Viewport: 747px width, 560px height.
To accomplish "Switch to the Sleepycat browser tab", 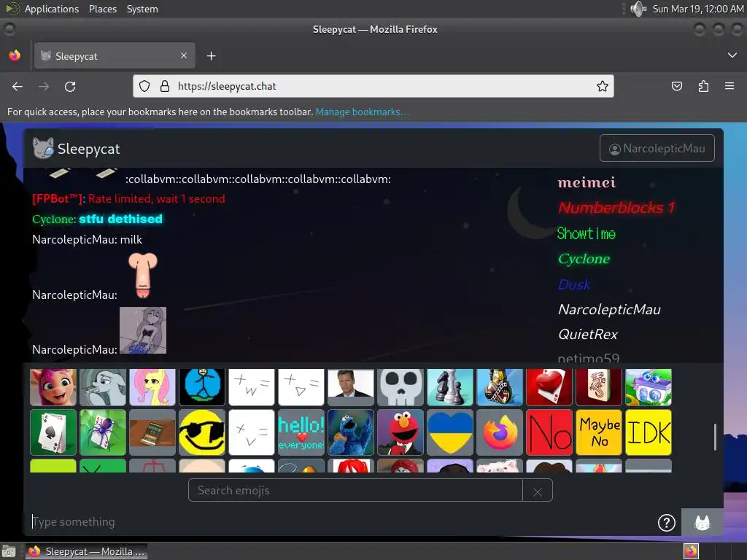I will 115,55.
